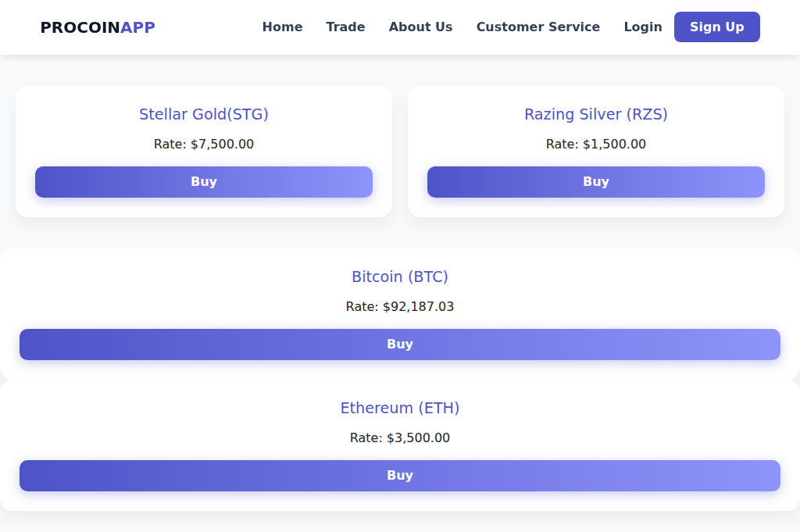This screenshot has height=532, width=800.
Task: Open the About Us page
Action: tap(420, 27)
